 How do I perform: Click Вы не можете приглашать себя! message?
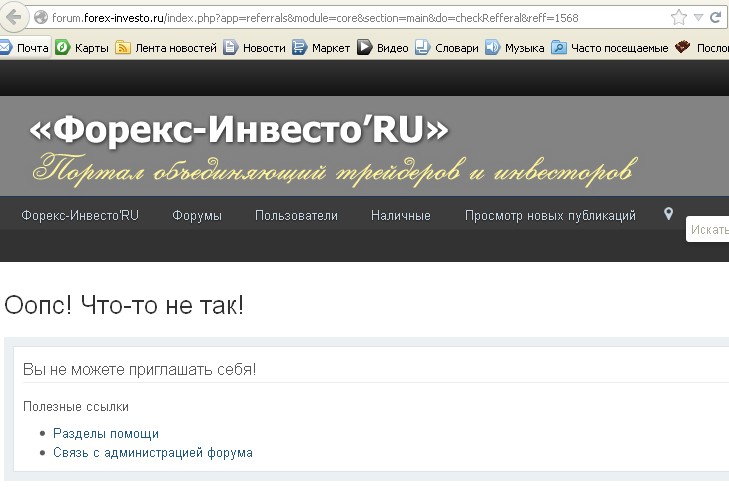click(x=139, y=369)
